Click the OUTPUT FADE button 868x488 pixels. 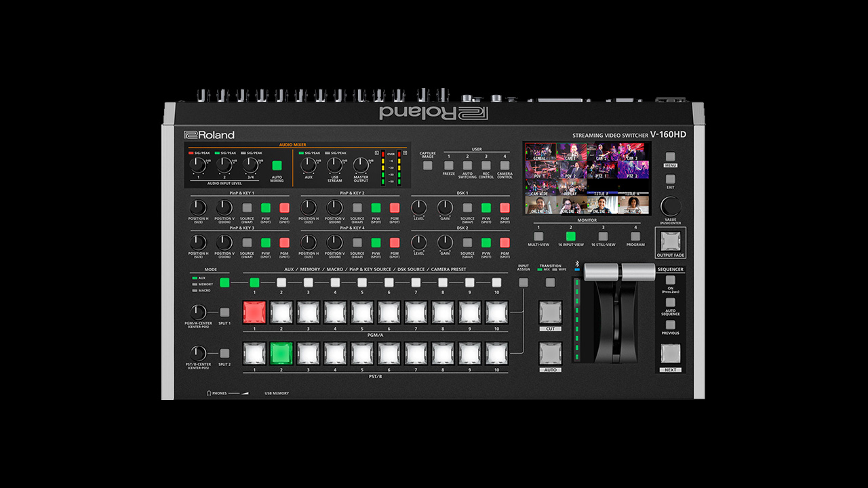pyautogui.click(x=670, y=241)
